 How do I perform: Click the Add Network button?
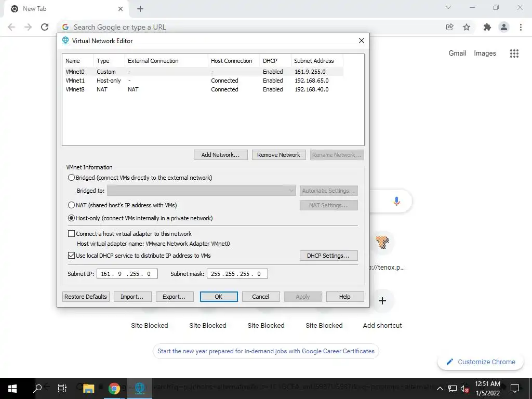pyautogui.click(x=220, y=155)
